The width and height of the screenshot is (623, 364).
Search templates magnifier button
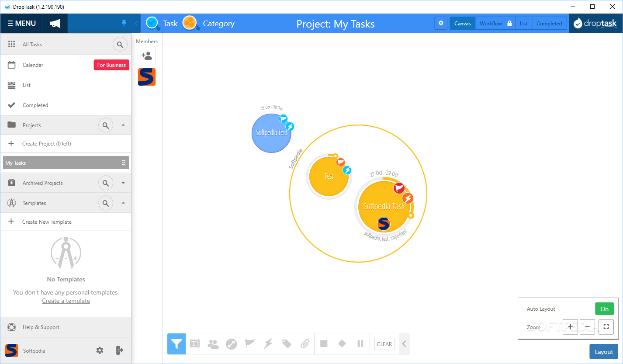[106, 203]
